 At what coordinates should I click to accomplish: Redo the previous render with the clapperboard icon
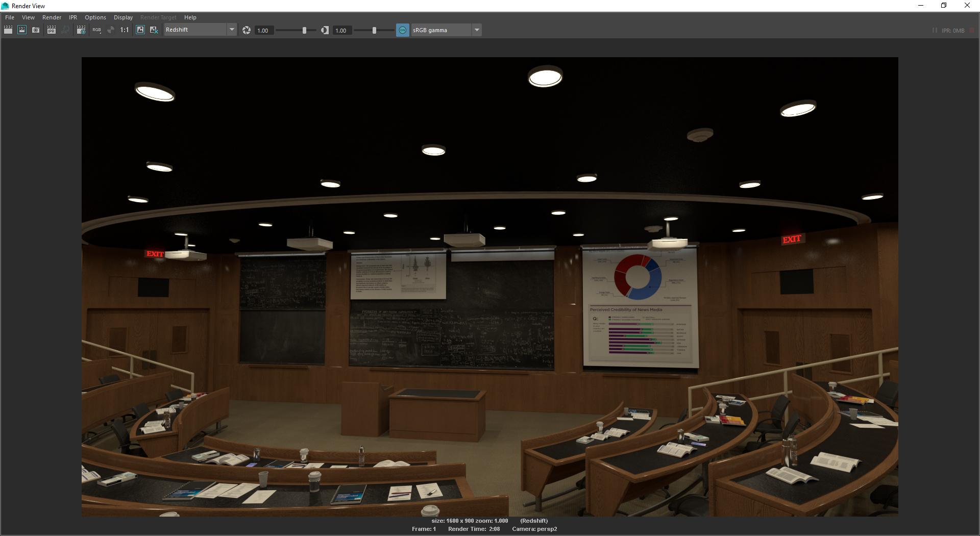pyautogui.click(x=8, y=30)
